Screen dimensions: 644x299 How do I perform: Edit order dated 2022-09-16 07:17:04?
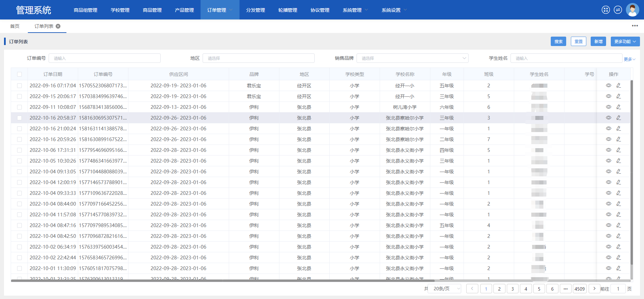[619, 85]
